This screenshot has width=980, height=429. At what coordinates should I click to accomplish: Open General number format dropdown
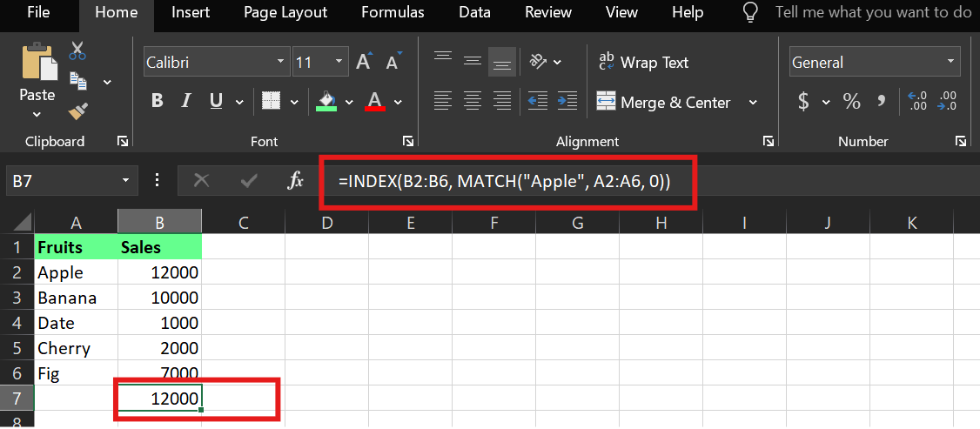click(950, 62)
